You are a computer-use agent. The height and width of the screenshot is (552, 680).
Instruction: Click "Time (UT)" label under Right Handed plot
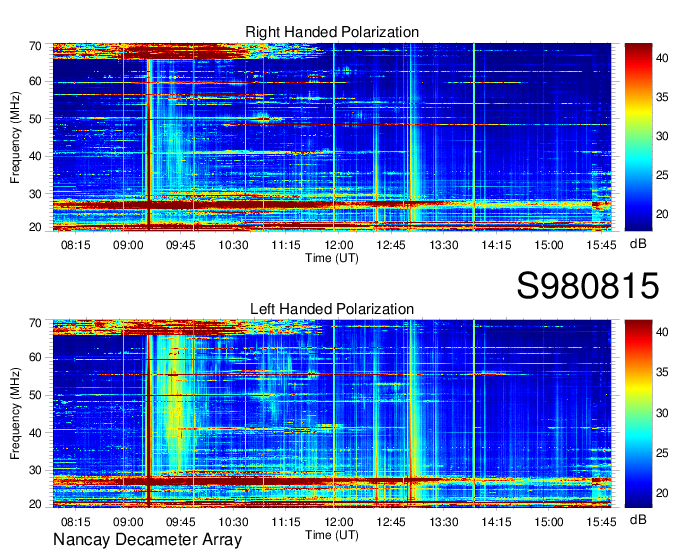coord(332,258)
